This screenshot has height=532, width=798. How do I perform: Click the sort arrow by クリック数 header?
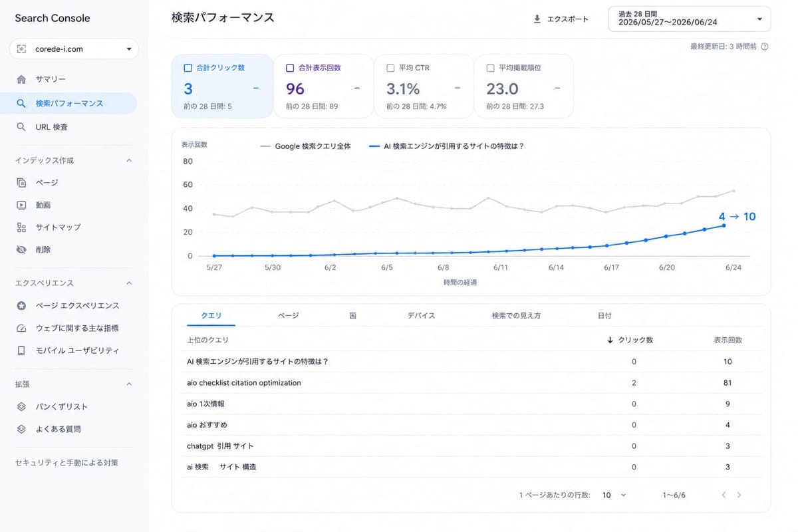coord(610,340)
